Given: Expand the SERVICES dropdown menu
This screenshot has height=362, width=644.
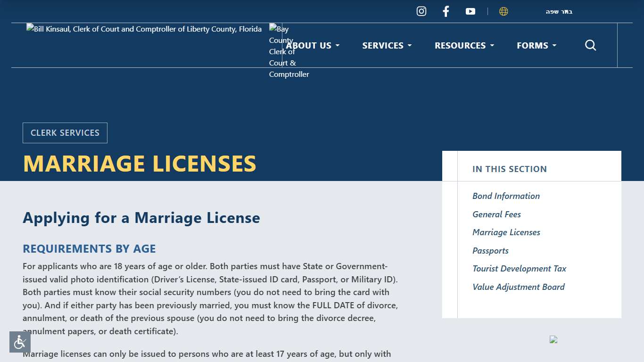Looking at the screenshot, I should pyautogui.click(x=387, y=45).
